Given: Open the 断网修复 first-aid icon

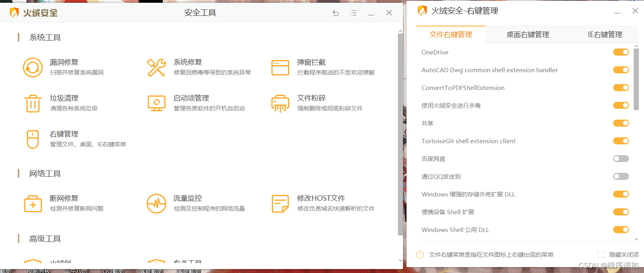Looking at the screenshot, I should 33,204.
